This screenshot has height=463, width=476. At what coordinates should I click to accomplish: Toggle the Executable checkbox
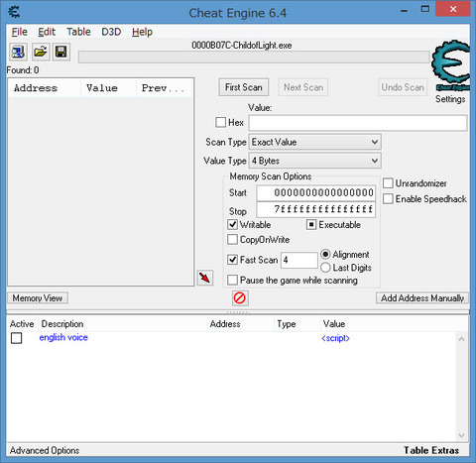pyautogui.click(x=311, y=225)
